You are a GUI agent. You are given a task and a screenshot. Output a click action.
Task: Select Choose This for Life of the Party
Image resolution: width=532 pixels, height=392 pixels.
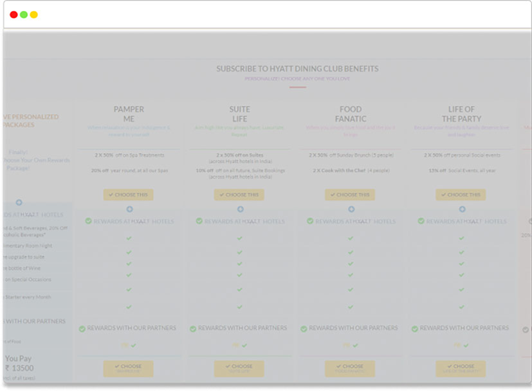461,195
